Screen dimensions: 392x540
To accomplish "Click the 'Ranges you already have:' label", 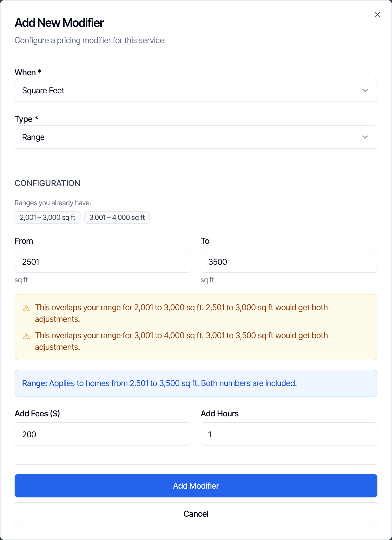I will coord(53,203).
